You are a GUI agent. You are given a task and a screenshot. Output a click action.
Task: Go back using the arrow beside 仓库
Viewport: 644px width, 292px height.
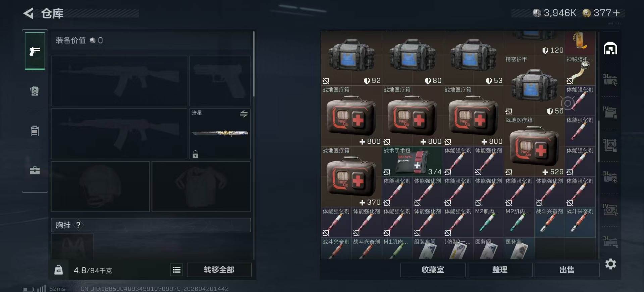pos(28,13)
